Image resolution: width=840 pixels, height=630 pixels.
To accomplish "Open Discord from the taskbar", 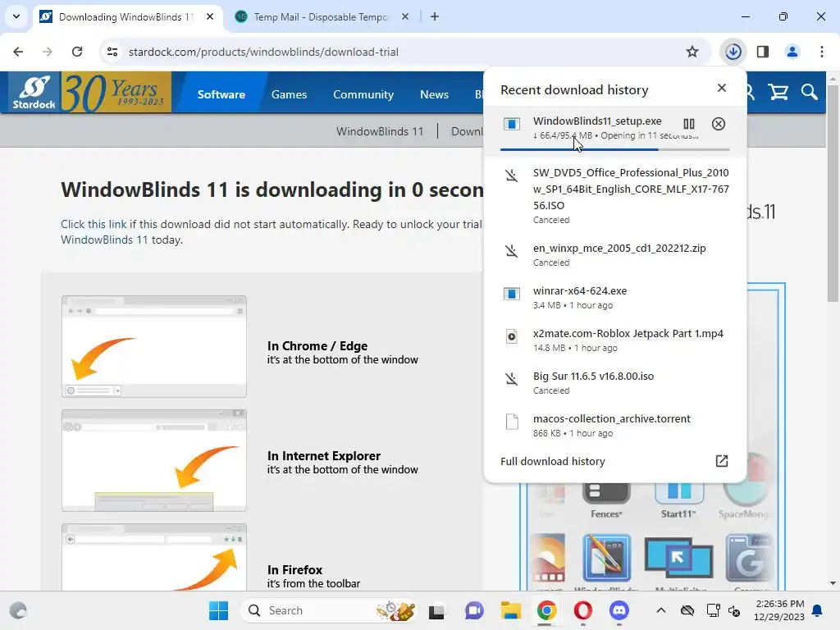I will point(619,610).
